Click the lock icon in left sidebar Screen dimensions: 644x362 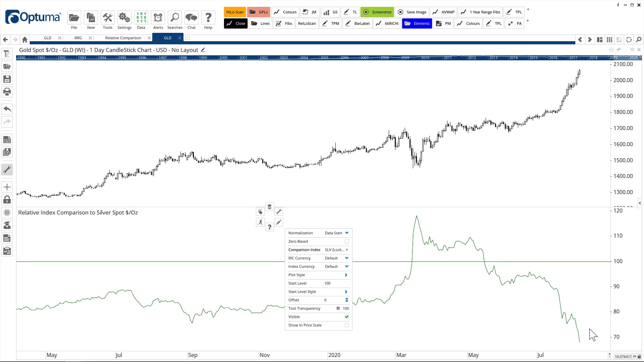point(7,200)
